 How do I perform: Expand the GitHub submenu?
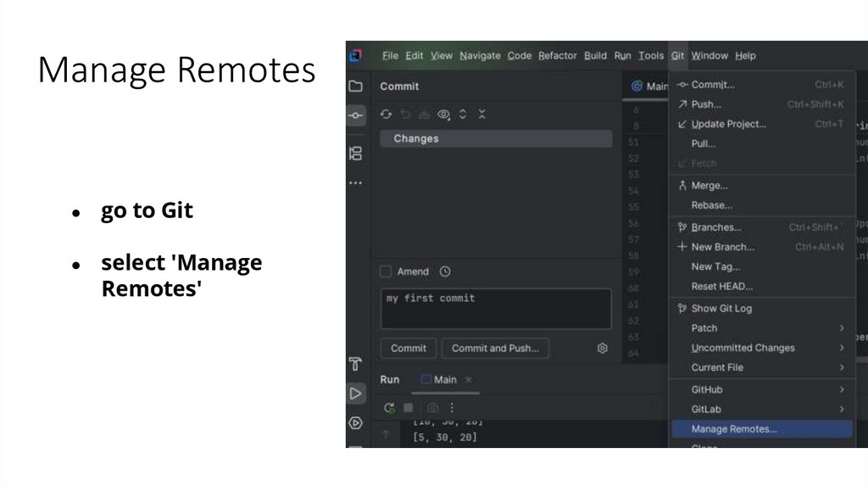762,389
